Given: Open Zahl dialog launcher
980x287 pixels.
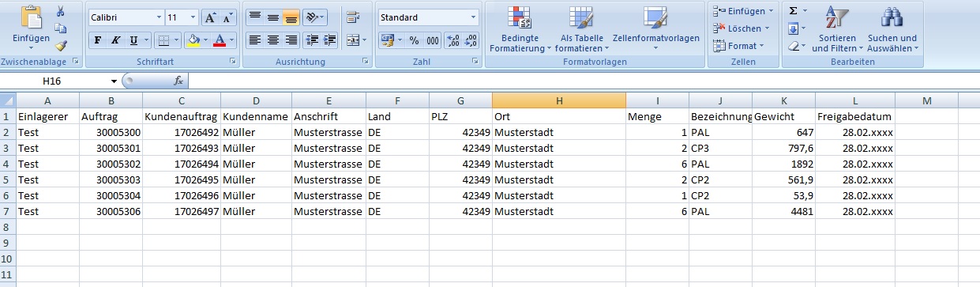Looking at the screenshot, I should pyautogui.click(x=475, y=62).
